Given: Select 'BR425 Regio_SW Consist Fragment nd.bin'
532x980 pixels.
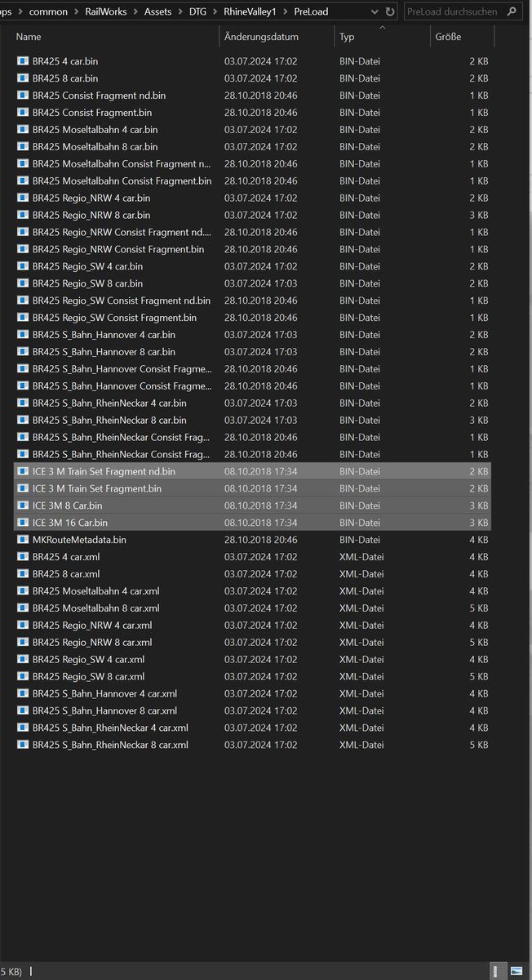Looking at the screenshot, I should point(122,301).
